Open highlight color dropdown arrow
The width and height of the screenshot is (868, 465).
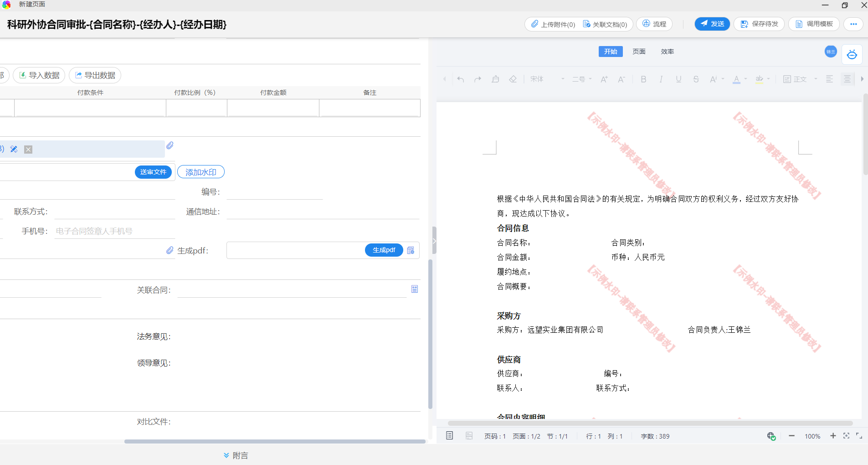(x=769, y=79)
